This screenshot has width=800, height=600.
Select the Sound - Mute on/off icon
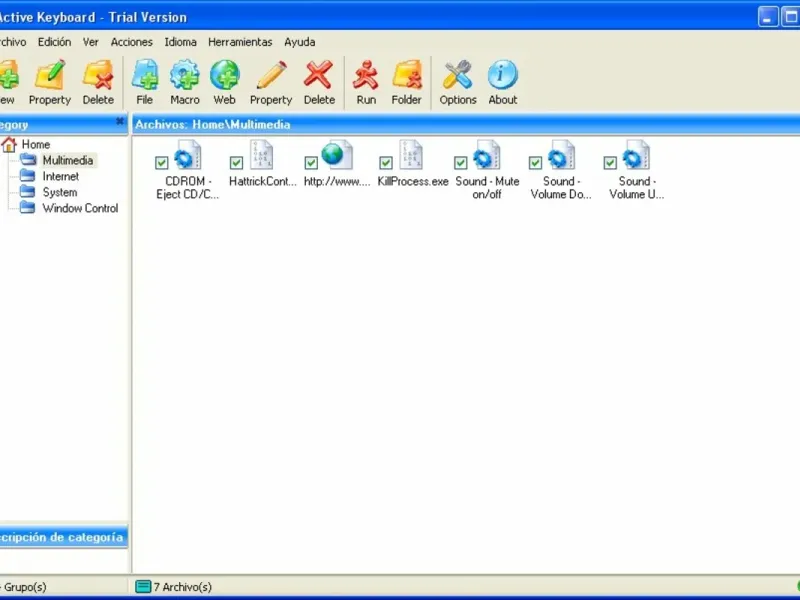click(x=487, y=155)
